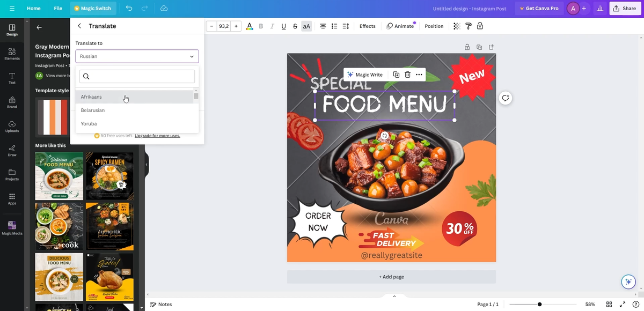Toggle italic formatting
This screenshot has height=311, width=644.
tap(273, 26)
